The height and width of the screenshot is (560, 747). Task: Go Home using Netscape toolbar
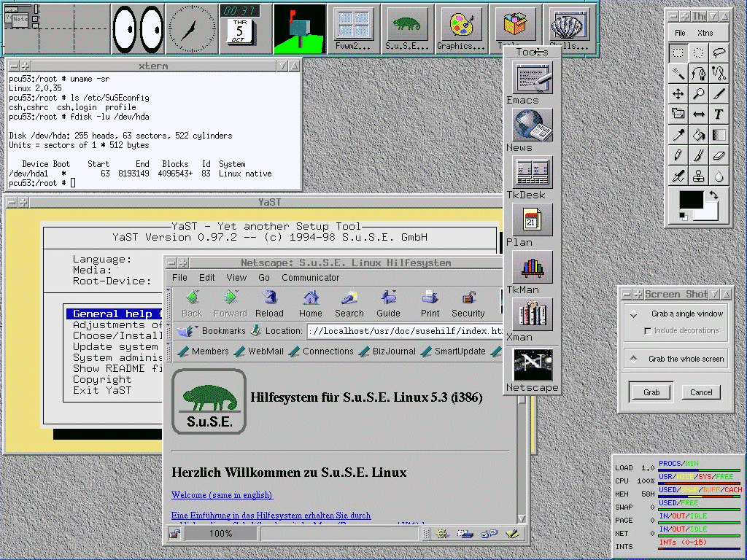tap(311, 304)
